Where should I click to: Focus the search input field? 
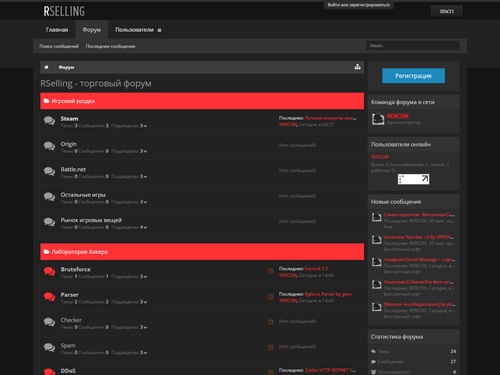[x=413, y=46]
